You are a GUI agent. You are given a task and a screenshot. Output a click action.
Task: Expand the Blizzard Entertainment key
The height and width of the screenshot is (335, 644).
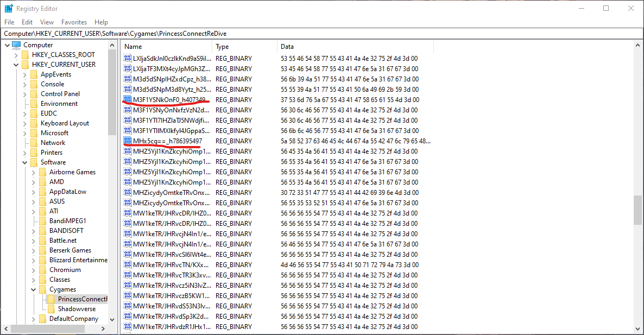tap(33, 260)
